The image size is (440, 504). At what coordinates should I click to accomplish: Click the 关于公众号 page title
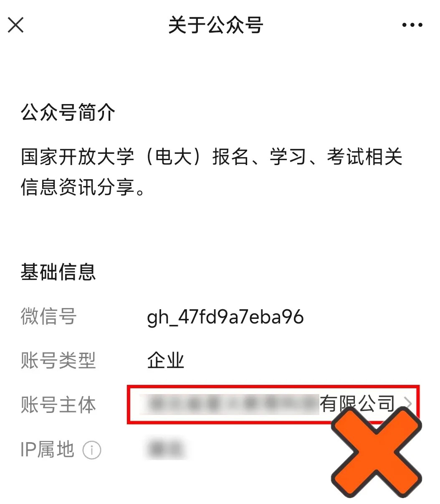click(x=216, y=25)
